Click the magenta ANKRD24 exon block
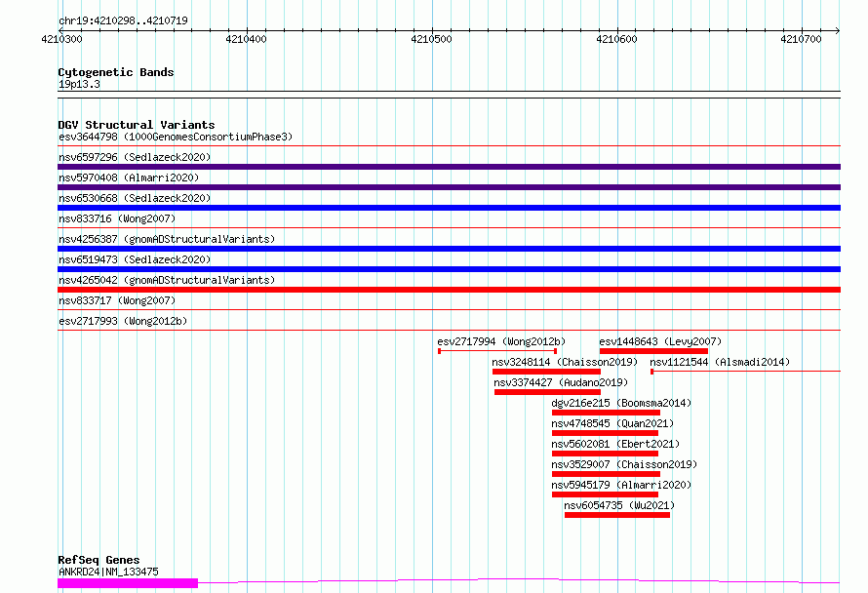 point(128,583)
